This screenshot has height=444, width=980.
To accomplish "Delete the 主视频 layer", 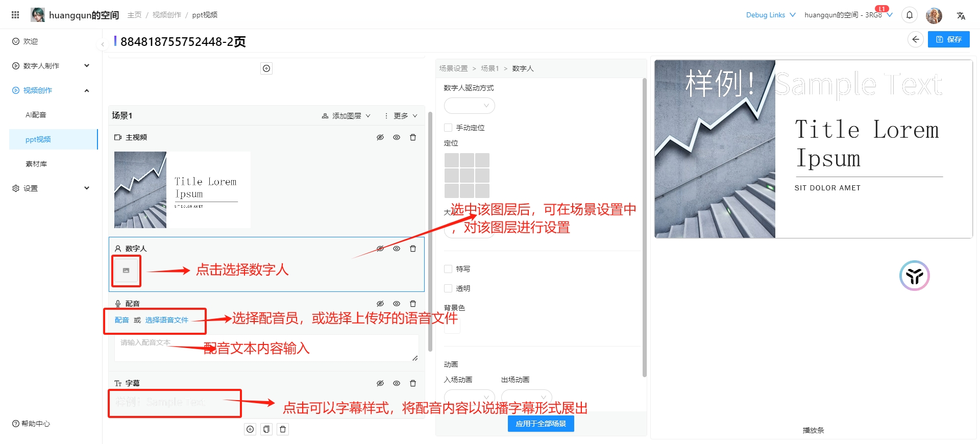I will [x=413, y=137].
